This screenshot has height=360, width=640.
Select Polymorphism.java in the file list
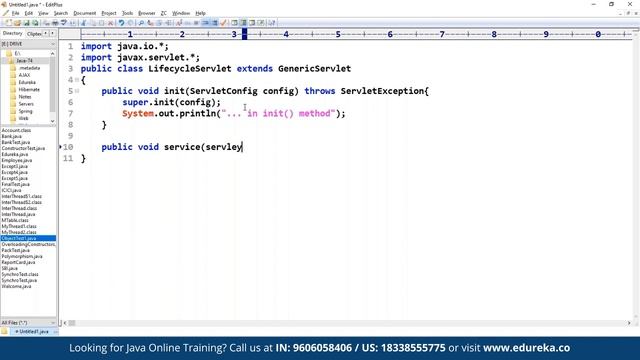pyautogui.click(x=22, y=256)
